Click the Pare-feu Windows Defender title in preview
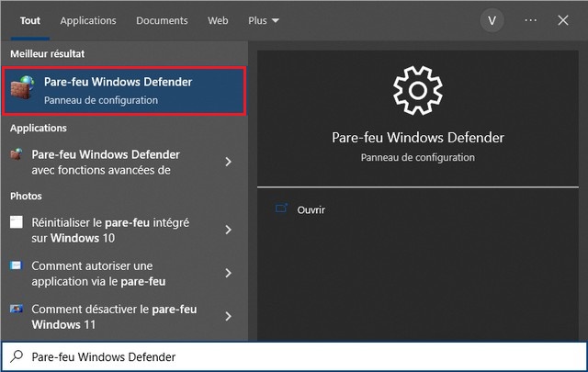588x372 pixels. [x=418, y=138]
